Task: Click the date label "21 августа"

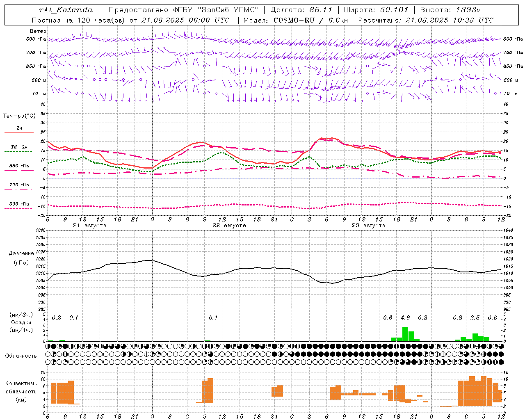Action: point(90,226)
